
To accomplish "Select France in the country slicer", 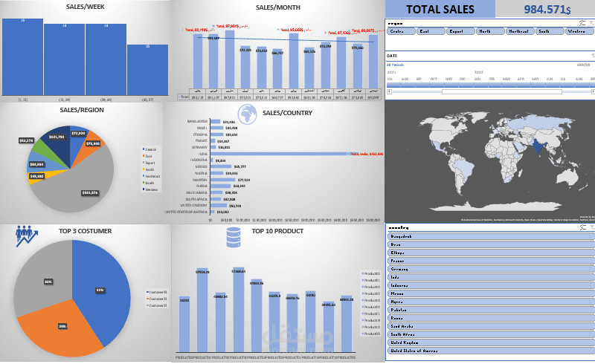I will (491, 261).
